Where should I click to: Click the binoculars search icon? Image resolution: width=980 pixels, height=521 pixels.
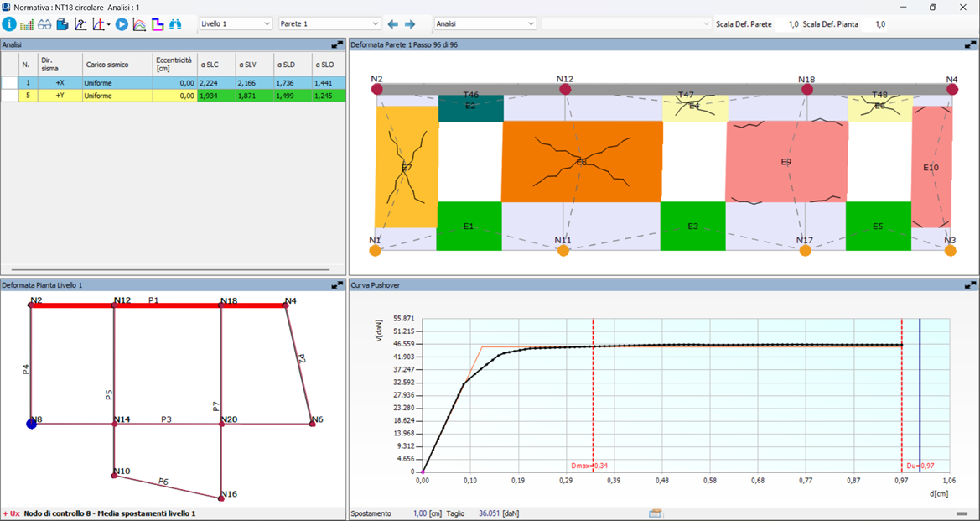pyautogui.click(x=175, y=24)
